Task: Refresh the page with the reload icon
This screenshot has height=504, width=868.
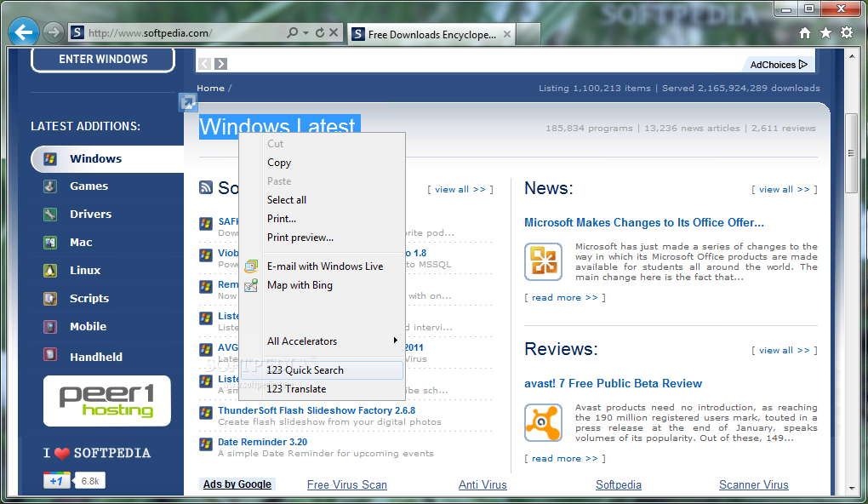Action: (320, 32)
